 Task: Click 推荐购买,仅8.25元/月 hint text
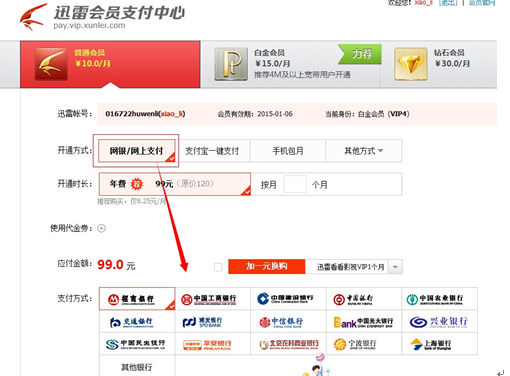(132, 201)
